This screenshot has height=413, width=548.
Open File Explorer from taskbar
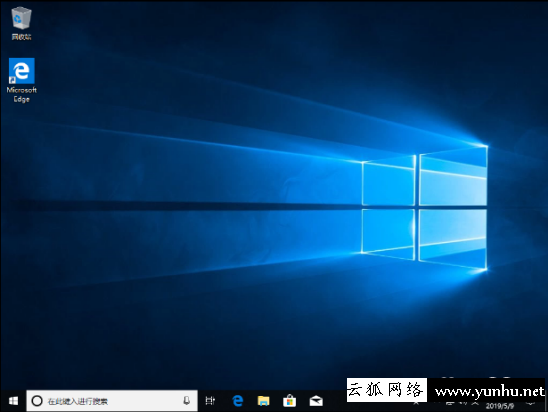click(x=264, y=401)
